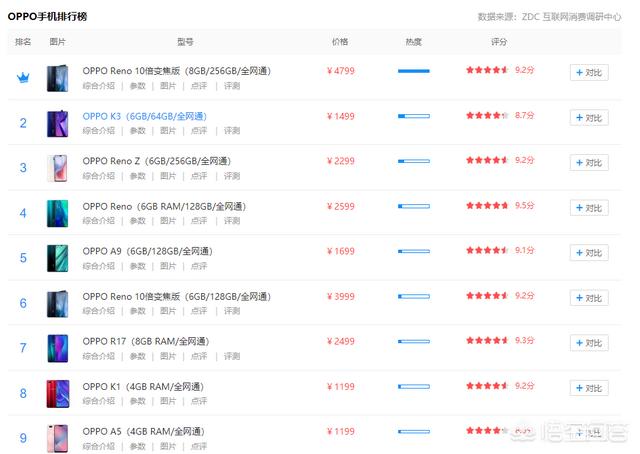Screen dimensions: 640x454
Task: Click the 价格 column header
Action: coord(340,42)
